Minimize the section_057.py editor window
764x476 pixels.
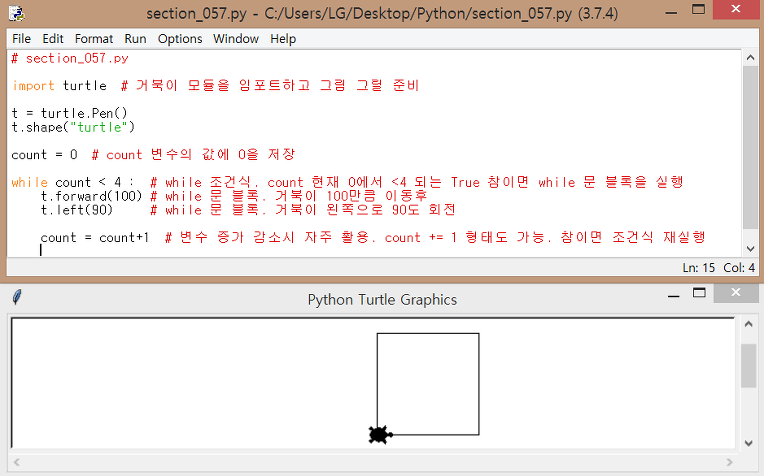point(671,12)
